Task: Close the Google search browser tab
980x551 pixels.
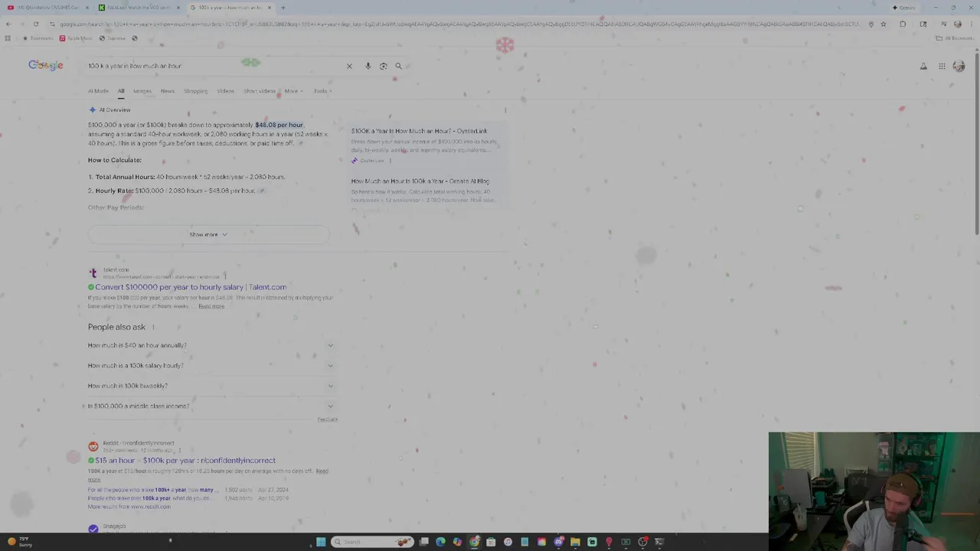Action: coord(269,8)
